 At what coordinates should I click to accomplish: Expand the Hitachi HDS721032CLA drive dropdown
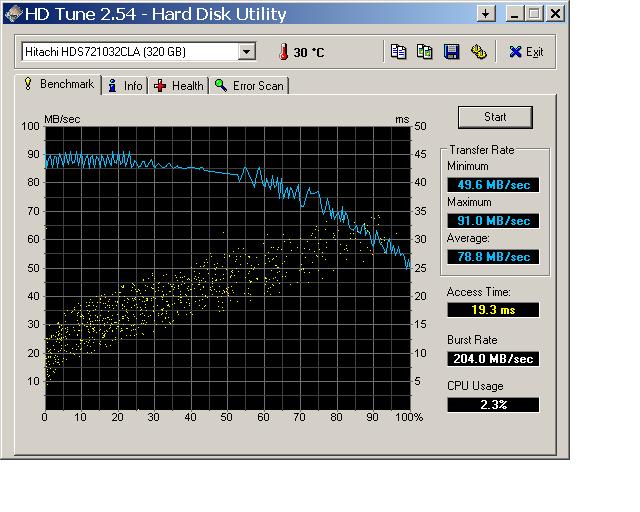click(247, 52)
